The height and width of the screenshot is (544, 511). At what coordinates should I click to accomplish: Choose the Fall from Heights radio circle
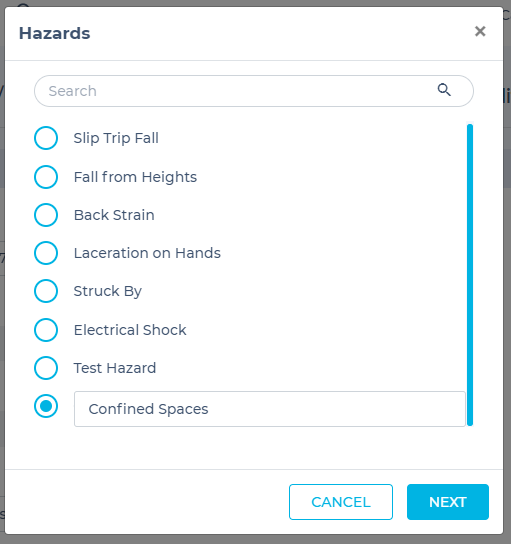point(46,177)
